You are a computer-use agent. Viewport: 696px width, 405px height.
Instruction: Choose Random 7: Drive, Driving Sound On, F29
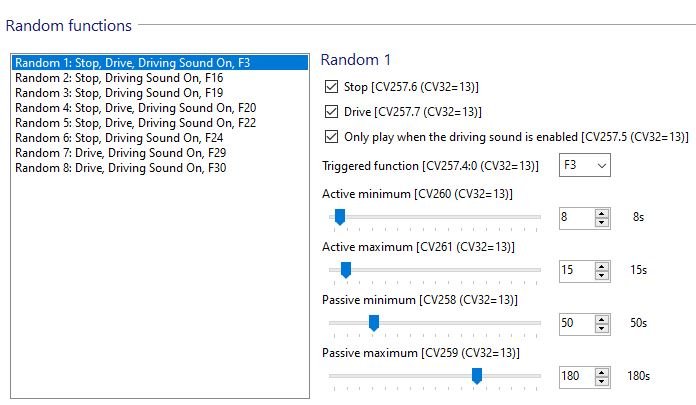120,153
